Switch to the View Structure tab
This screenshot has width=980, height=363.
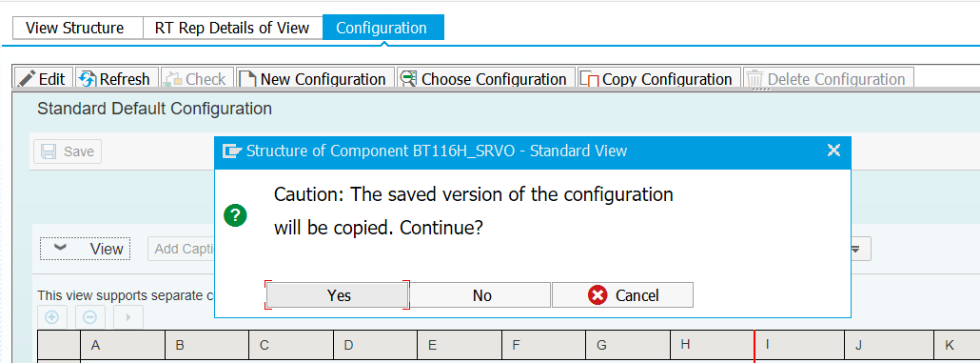point(74,29)
